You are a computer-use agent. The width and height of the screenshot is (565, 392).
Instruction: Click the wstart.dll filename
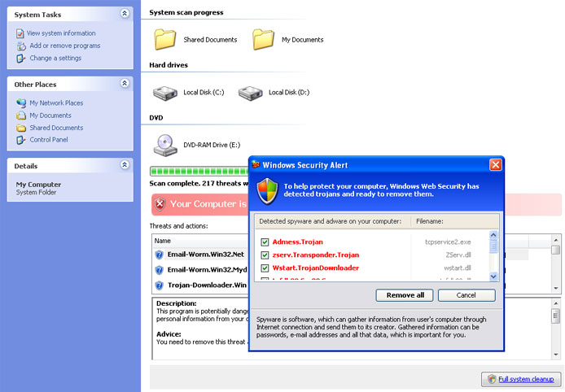coord(458,268)
